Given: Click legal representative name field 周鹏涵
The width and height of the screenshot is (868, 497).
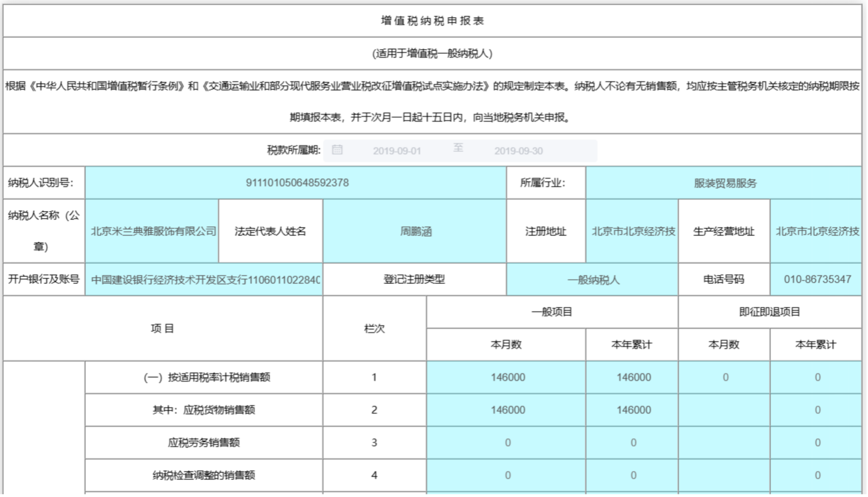Looking at the screenshot, I should tap(415, 231).
